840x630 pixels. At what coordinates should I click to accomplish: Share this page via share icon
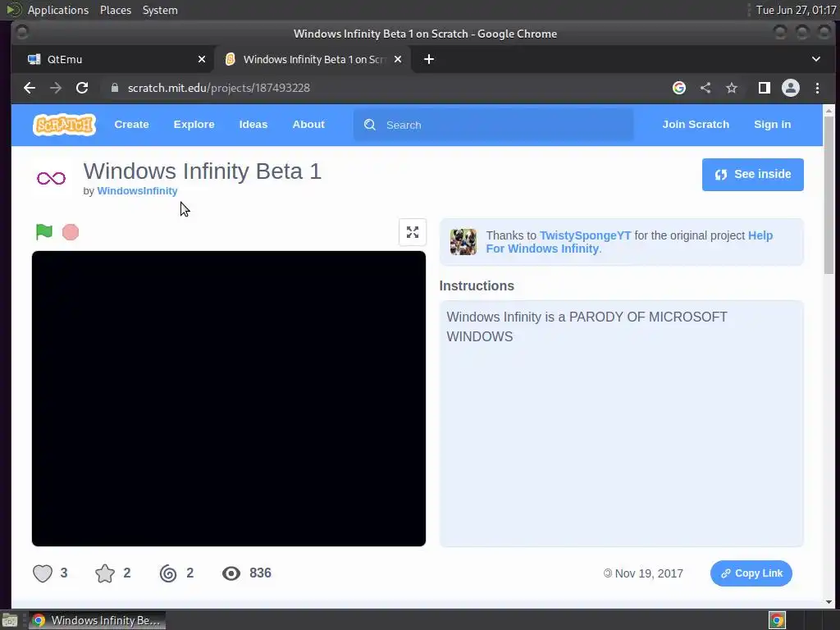point(705,88)
